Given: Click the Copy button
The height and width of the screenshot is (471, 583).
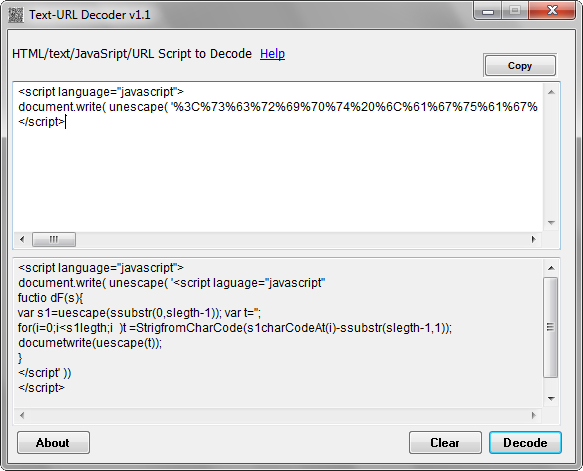Looking at the screenshot, I should 520,66.
